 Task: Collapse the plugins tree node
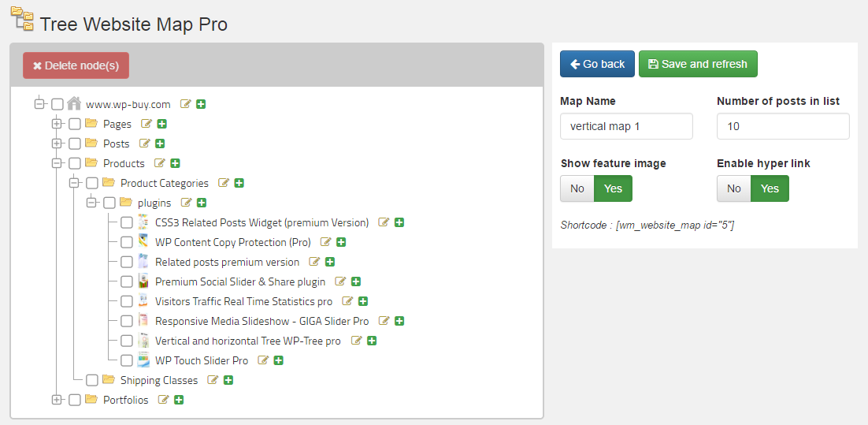pyautogui.click(x=91, y=203)
